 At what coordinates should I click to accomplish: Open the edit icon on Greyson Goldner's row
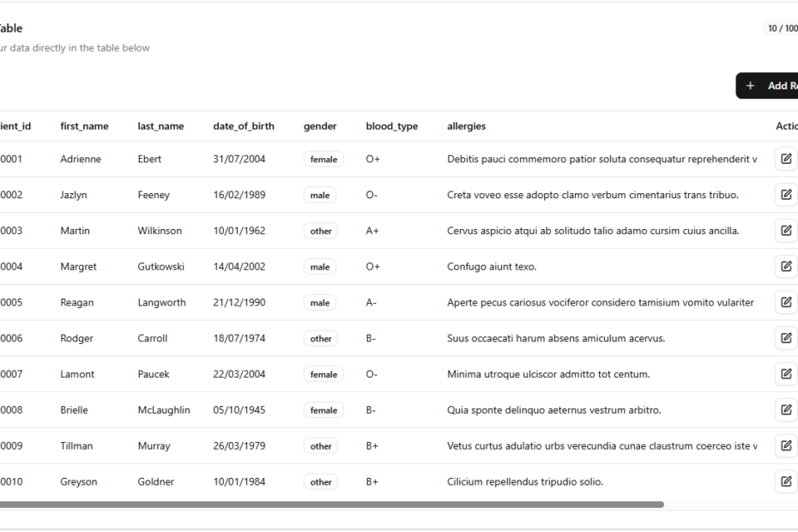(x=786, y=481)
